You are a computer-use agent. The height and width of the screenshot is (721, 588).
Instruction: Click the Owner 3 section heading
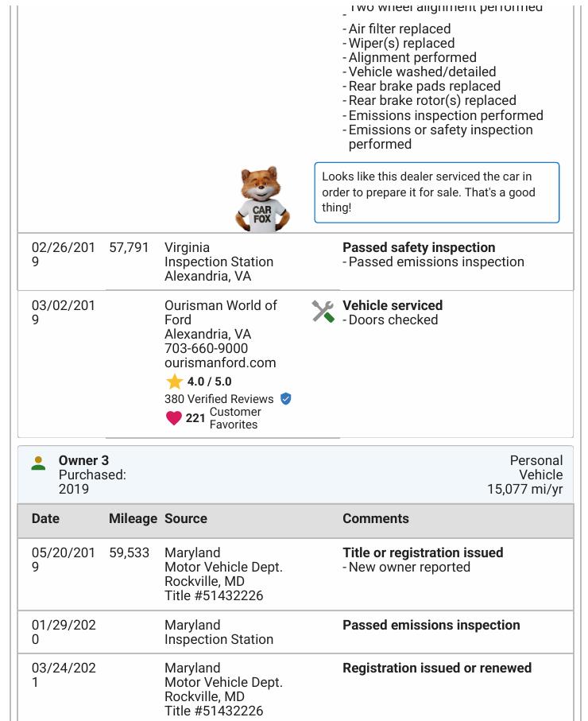tap(83, 460)
